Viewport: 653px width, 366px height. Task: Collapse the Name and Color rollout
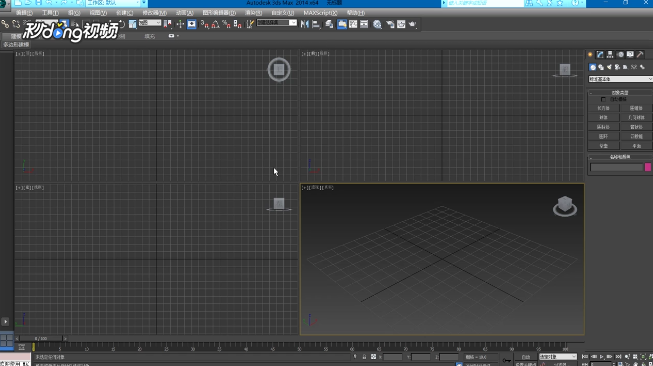pos(620,157)
